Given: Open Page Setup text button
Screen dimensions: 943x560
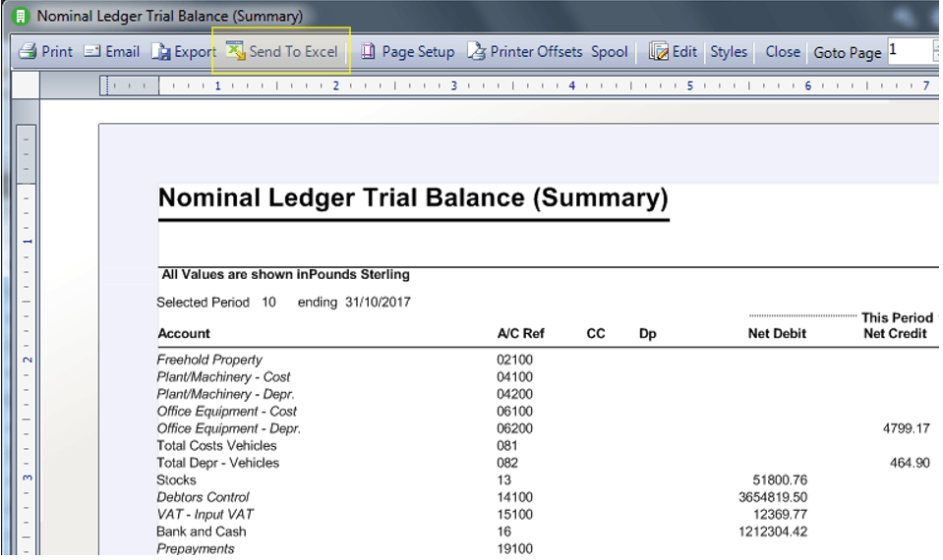Looking at the screenshot, I should click(419, 52).
